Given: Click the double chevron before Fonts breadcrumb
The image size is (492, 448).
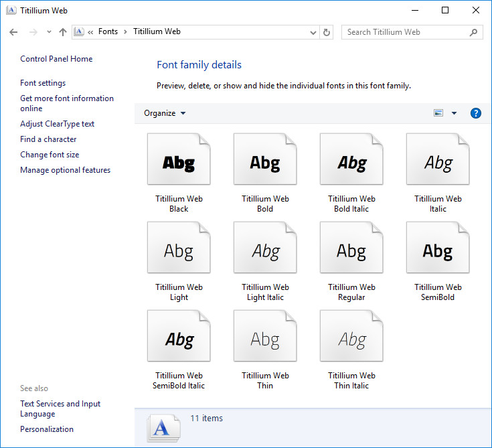Looking at the screenshot, I should pyautogui.click(x=90, y=32).
